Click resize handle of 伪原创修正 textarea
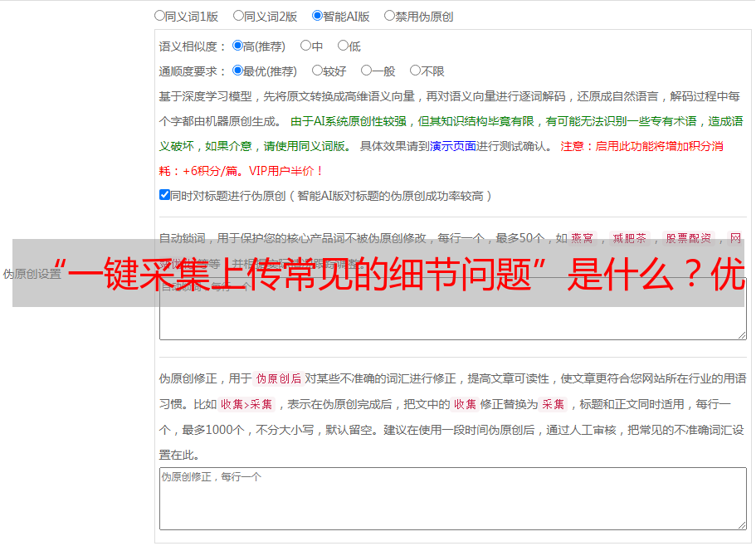The height and width of the screenshot is (546, 756). click(742, 525)
